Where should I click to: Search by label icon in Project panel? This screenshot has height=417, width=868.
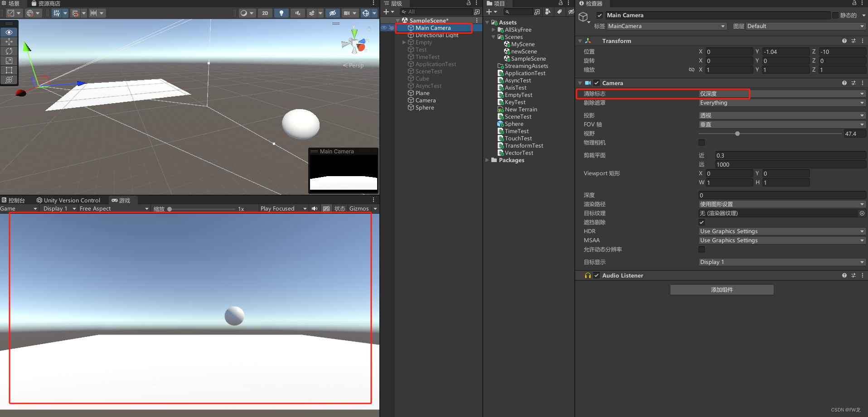[x=559, y=12]
